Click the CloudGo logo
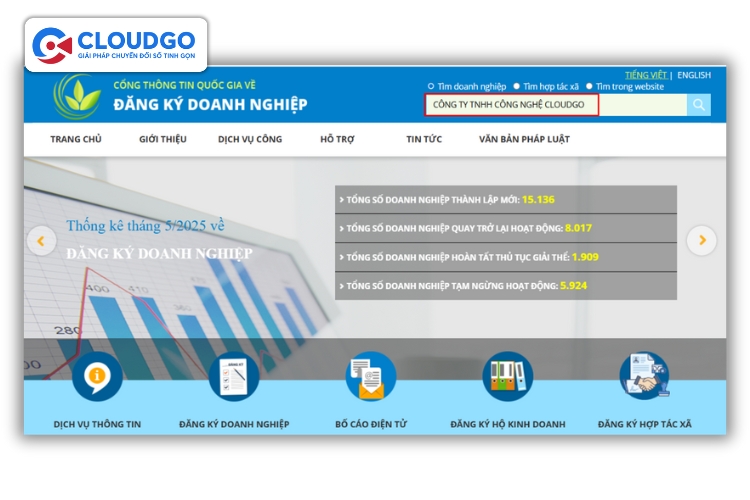The height and width of the screenshot is (500, 750). pyautogui.click(x=115, y=45)
